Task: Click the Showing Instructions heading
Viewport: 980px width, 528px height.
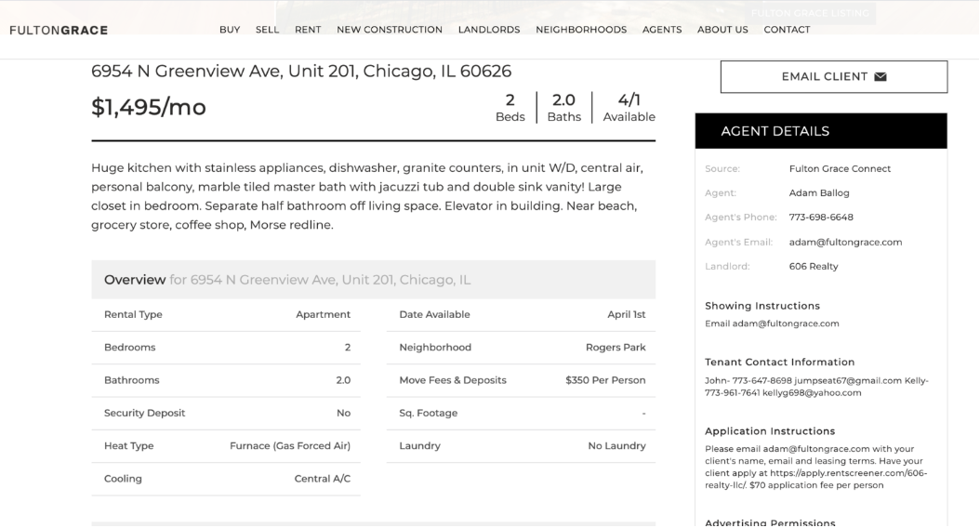Action: click(x=762, y=306)
